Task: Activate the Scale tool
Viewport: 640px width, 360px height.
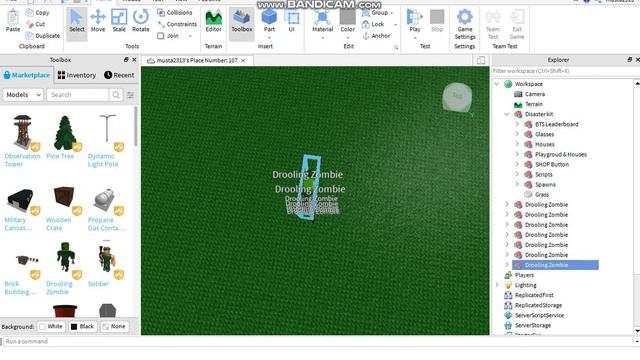Action: pos(119,21)
